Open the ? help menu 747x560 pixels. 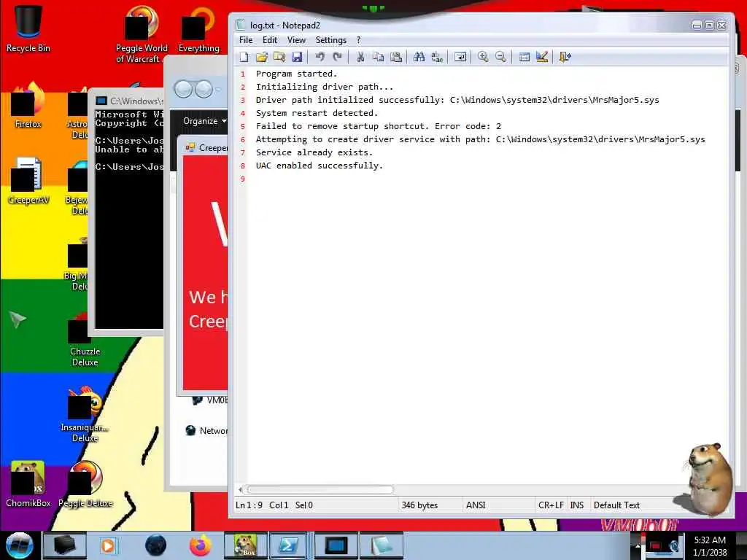click(359, 40)
